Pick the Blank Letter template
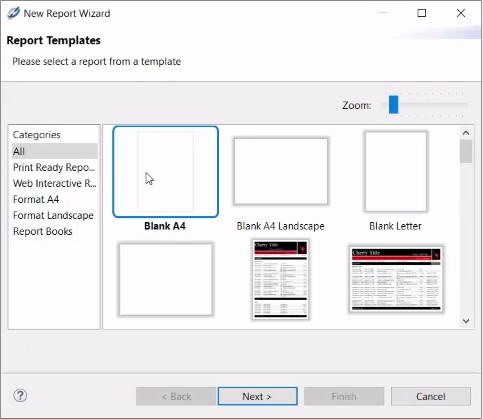 (396, 171)
